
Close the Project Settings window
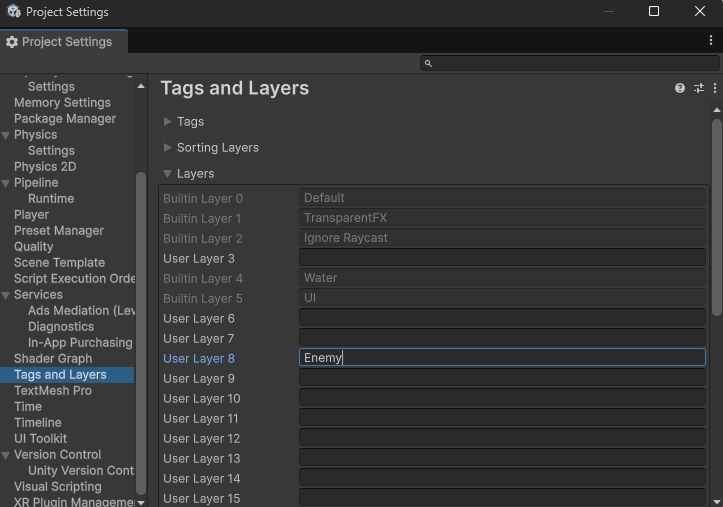point(700,11)
